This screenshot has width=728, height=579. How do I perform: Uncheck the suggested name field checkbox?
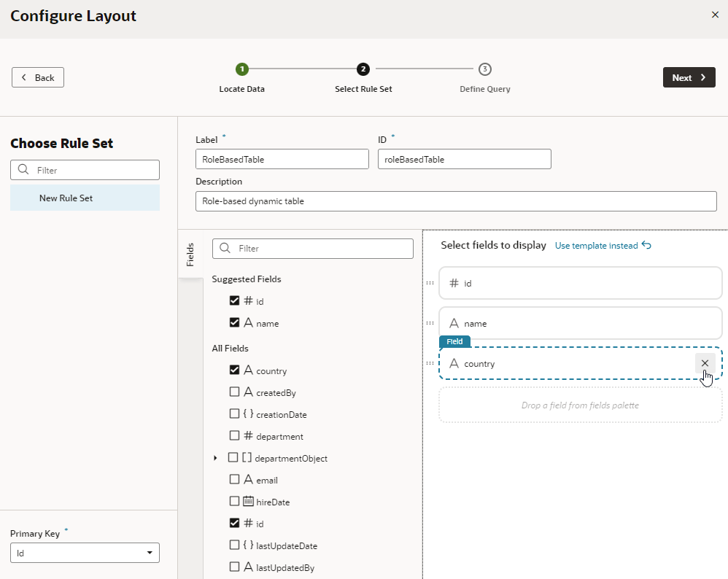coord(234,322)
